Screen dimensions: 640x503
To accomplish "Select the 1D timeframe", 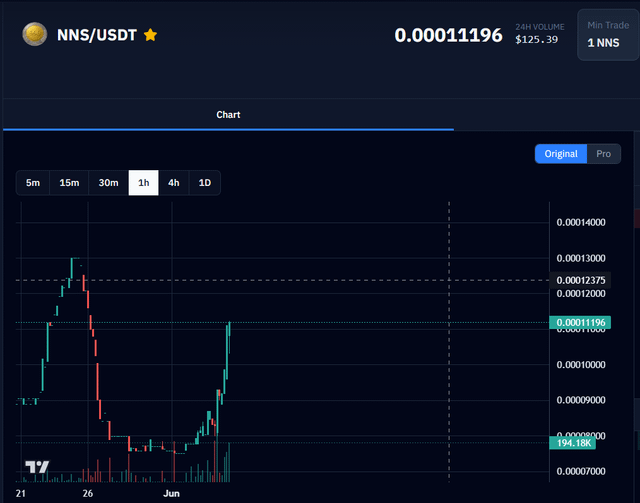I will pos(204,183).
